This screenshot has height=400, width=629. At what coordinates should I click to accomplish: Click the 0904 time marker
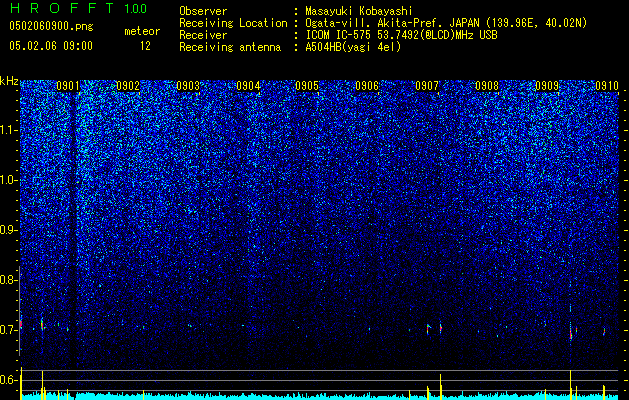click(248, 86)
